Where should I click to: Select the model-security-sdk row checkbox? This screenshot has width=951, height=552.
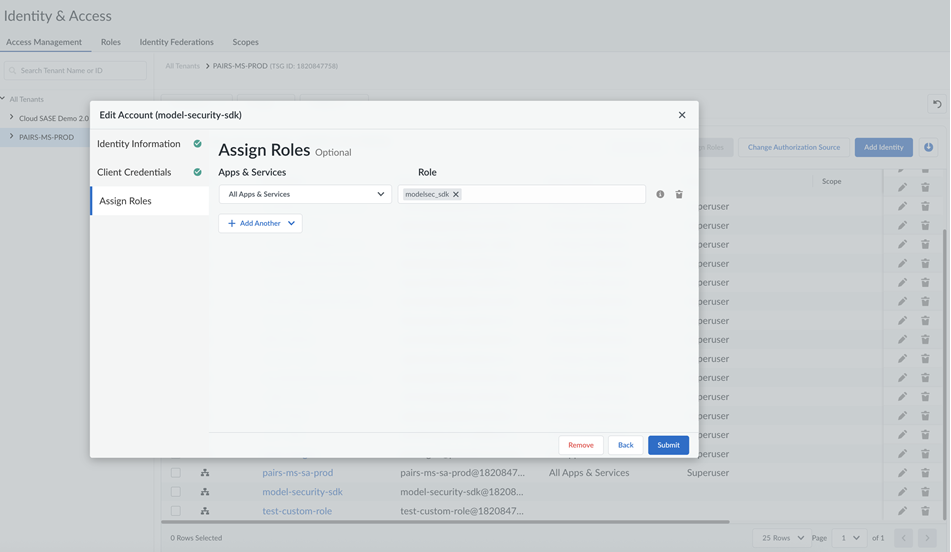point(176,492)
